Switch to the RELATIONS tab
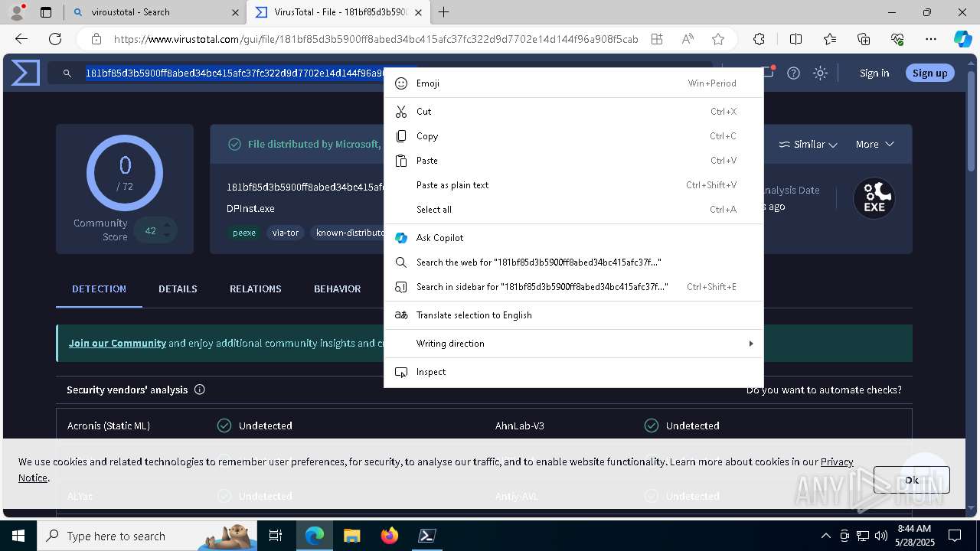 [x=256, y=289]
